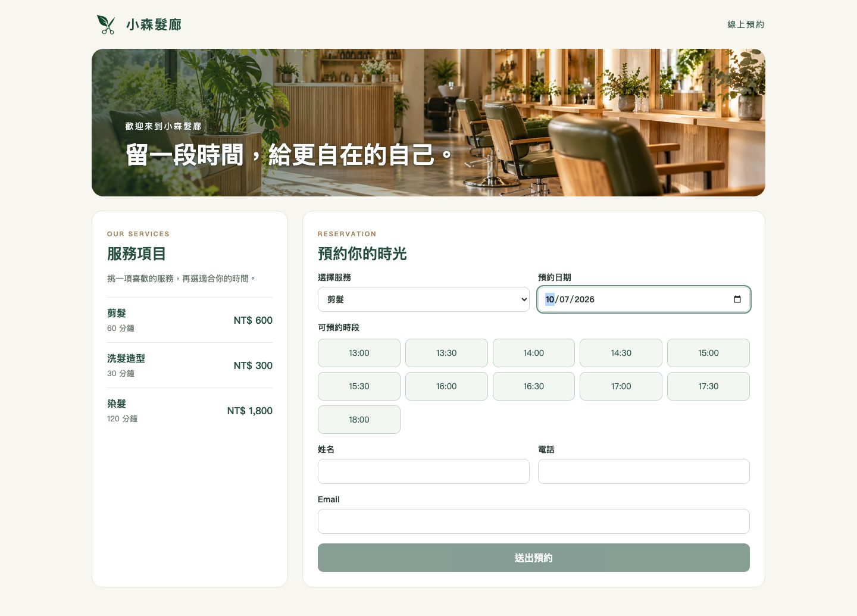Screen dimensions: 857x616
Task: Click the NT$ 300 price
Action: pyautogui.click(x=253, y=365)
